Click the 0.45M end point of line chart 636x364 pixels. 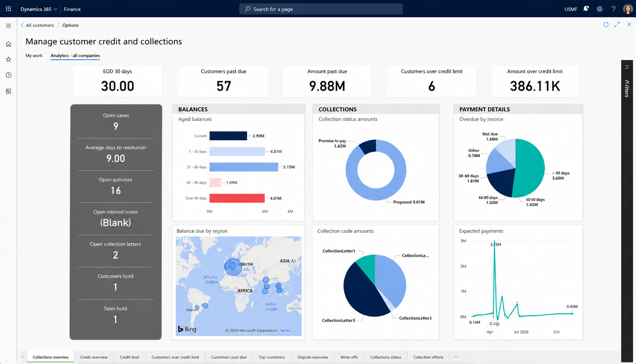click(572, 313)
